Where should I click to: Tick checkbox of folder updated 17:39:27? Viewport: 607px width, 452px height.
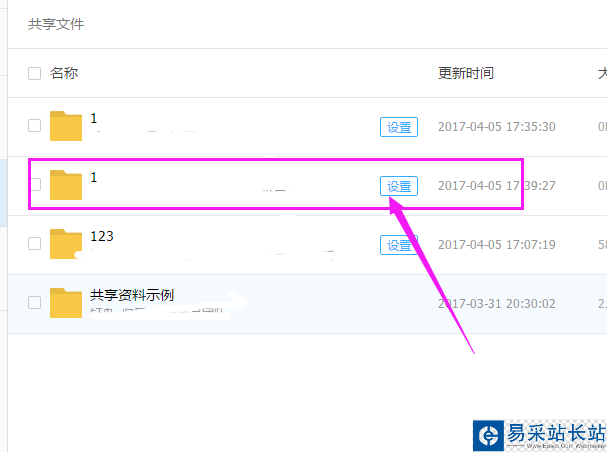(35, 185)
